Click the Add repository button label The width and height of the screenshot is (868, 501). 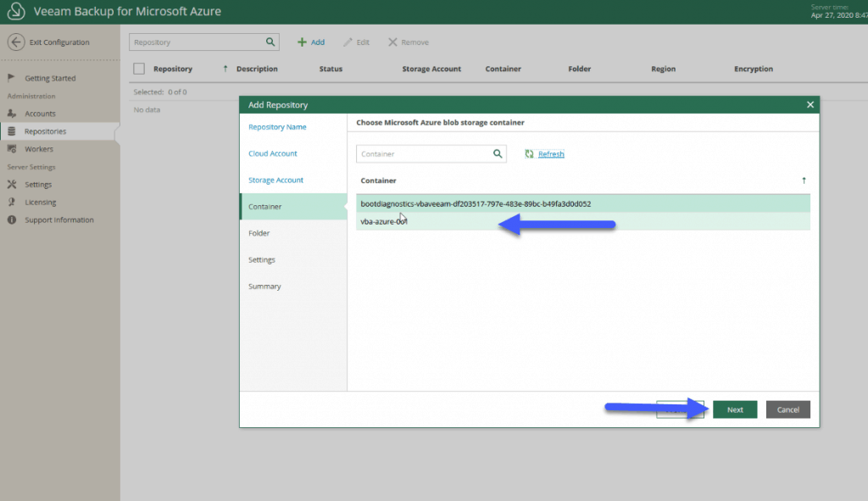pos(318,42)
